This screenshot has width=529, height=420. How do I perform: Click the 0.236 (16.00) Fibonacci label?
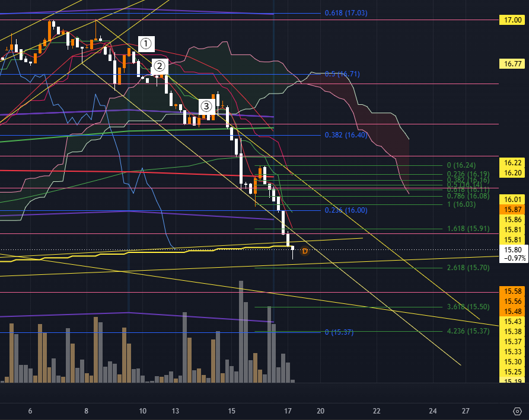pyautogui.click(x=346, y=210)
